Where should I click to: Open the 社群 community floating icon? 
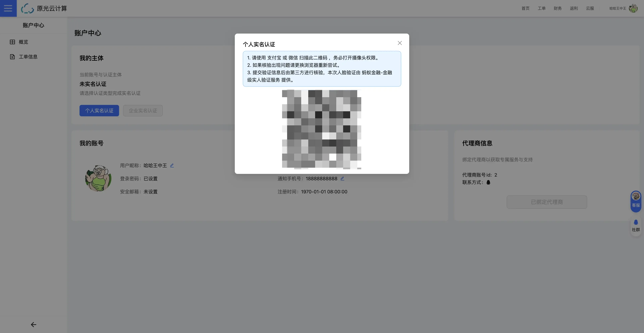[635, 225]
